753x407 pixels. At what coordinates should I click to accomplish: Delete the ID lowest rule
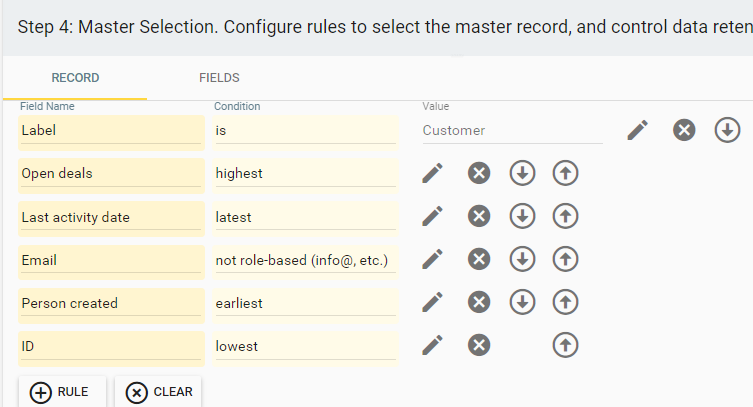coord(479,346)
